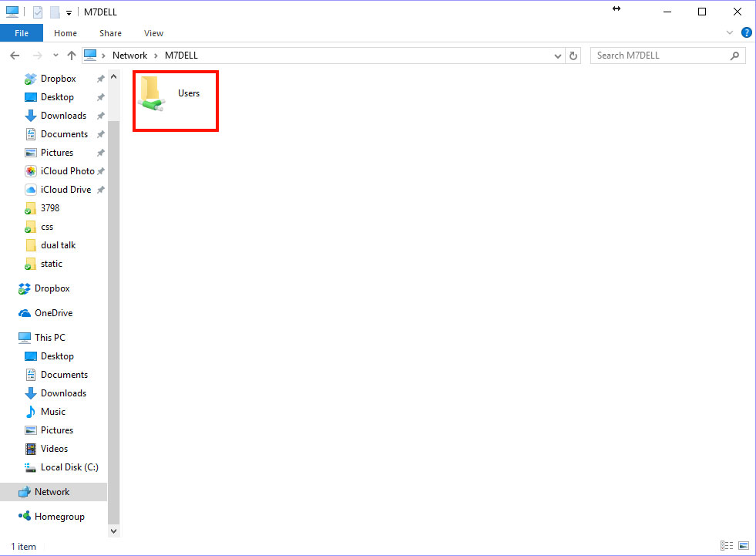The width and height of the screenshot is (756, 556).
Task: Open OneDrive in navigation pane
Action: point(53,313)
